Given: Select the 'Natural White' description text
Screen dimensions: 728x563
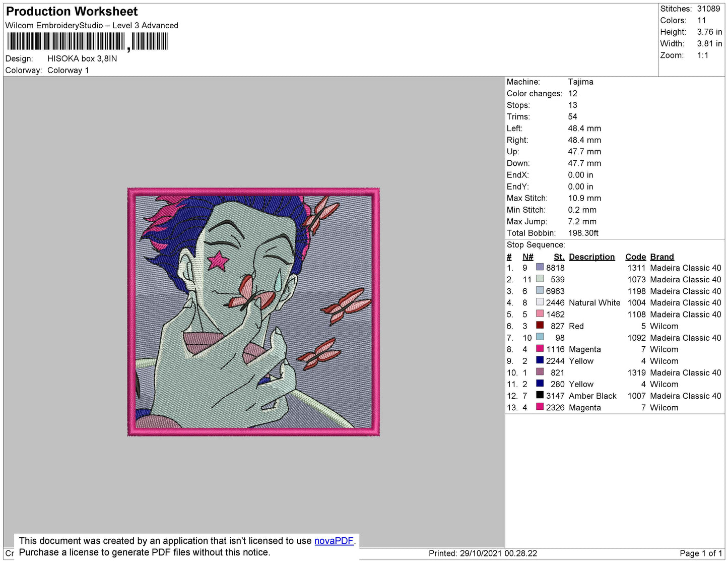Looking at the screenshot, I should [594, 302].
